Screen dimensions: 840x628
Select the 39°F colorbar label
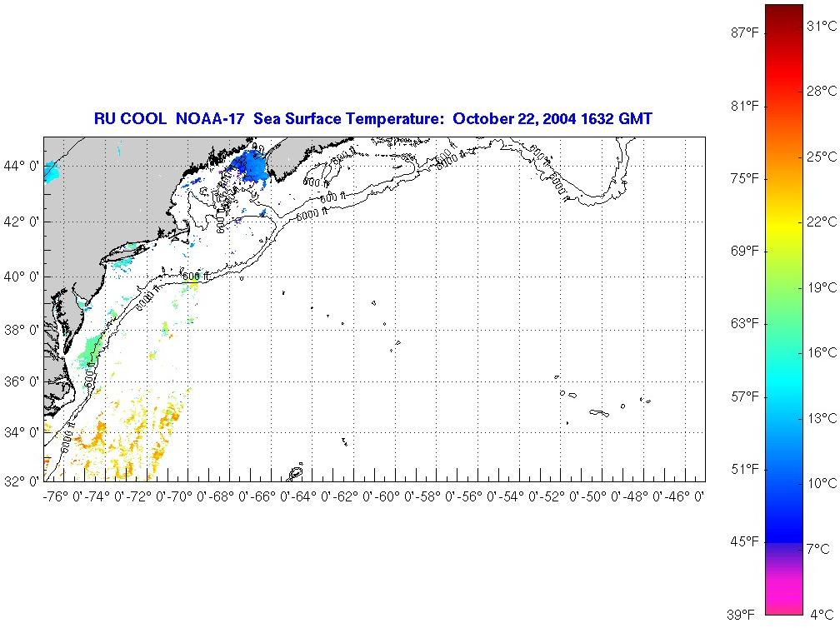point(741,615)
